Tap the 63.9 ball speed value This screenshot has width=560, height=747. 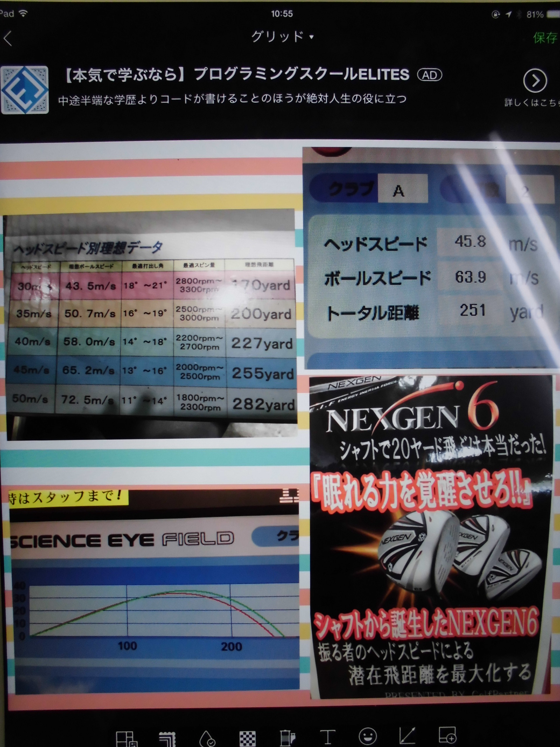click(470, 277)
